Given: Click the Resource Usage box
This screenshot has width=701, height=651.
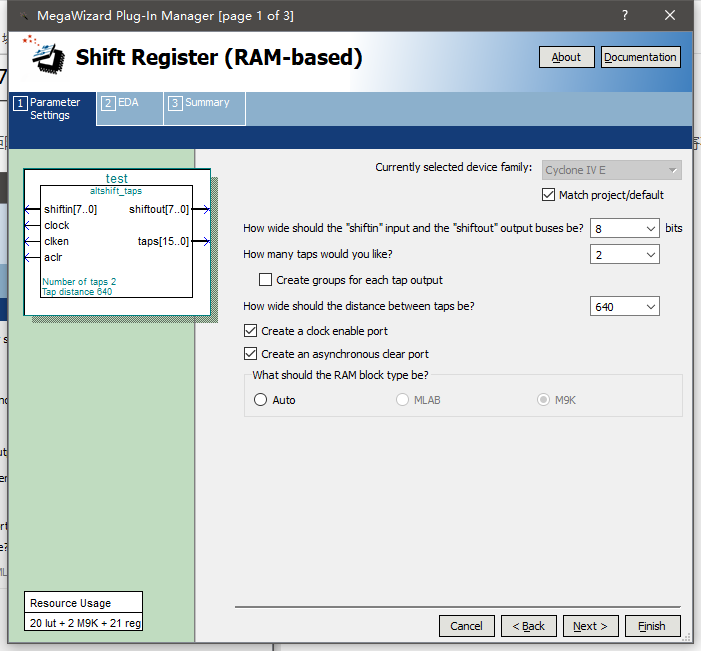Looking at the screenshot, I should tap(84, 611).
